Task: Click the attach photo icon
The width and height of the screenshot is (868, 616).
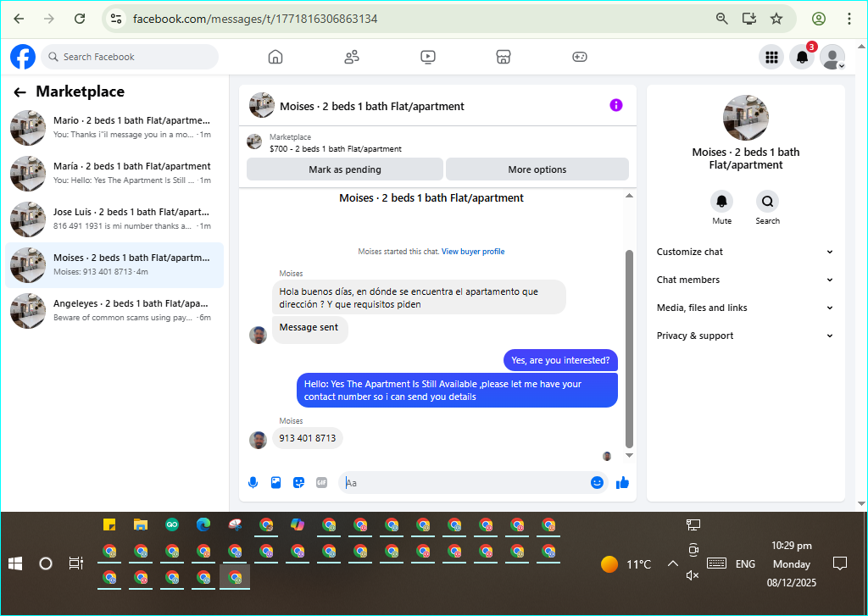Action: pyautogui.click(x=275, y=483)
